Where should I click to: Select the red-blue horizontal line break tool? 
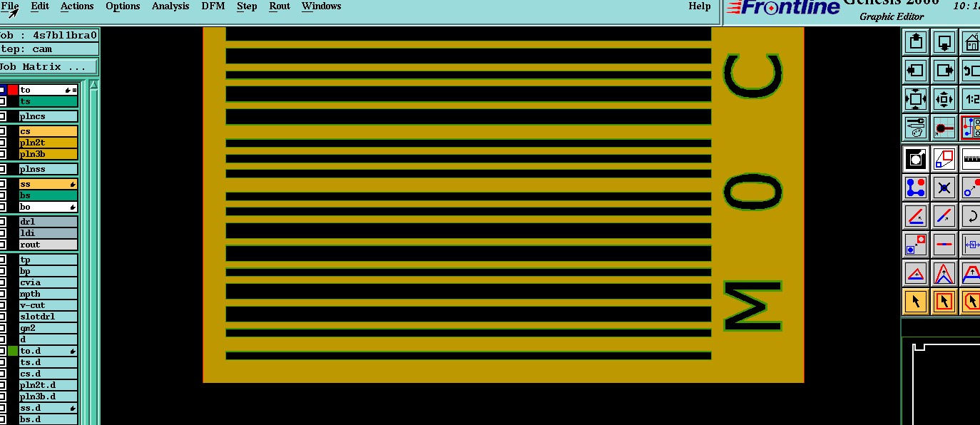[x=944, y=244]
